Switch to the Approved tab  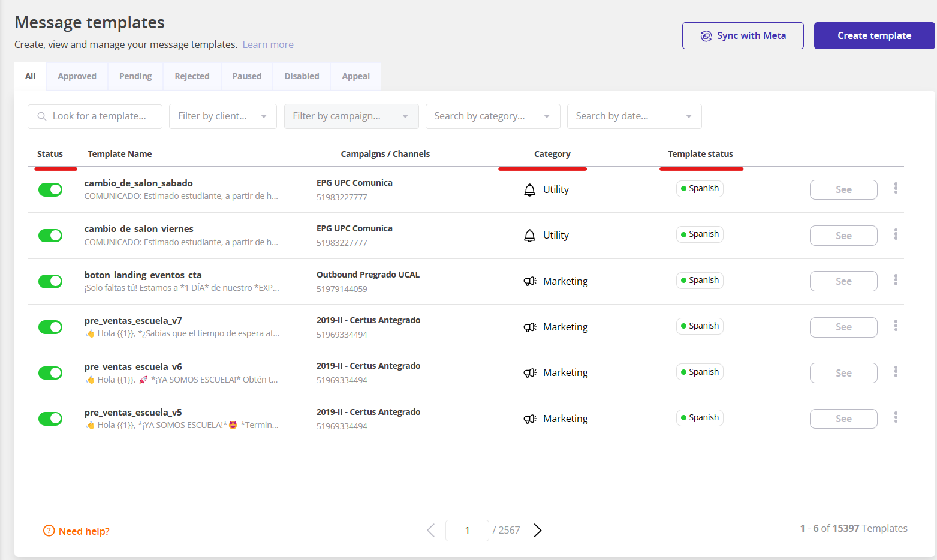click(x=77, y=76)
